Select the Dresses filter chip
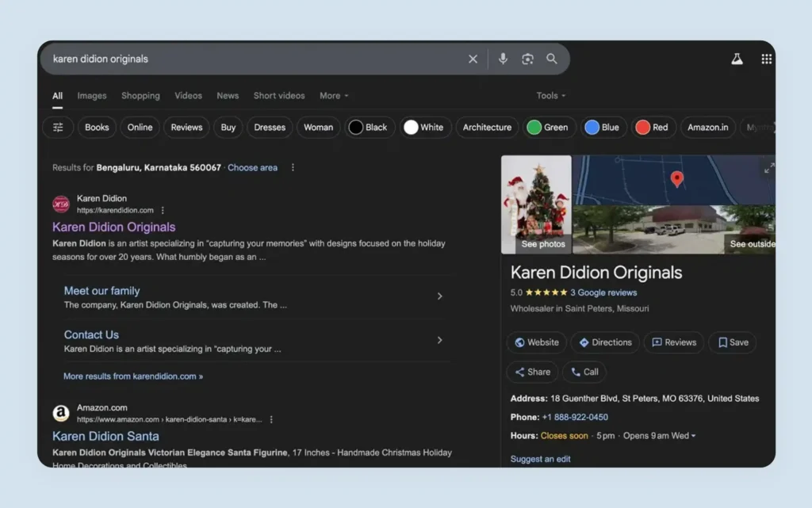 point(270,128)
